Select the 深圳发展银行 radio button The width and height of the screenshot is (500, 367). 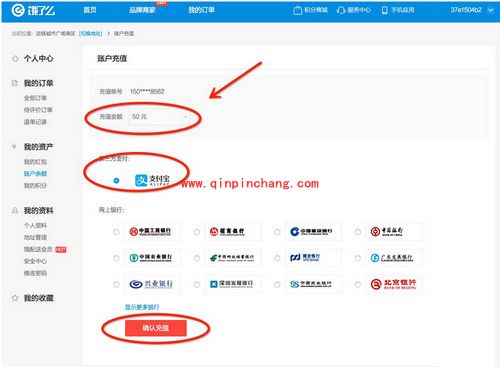(197, 285)
